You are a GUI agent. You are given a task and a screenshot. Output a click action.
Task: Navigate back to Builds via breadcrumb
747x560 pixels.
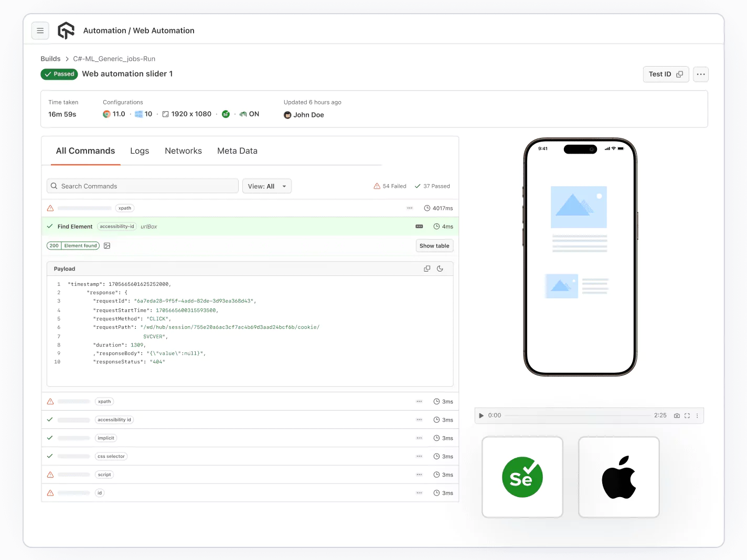click(50, 59)
